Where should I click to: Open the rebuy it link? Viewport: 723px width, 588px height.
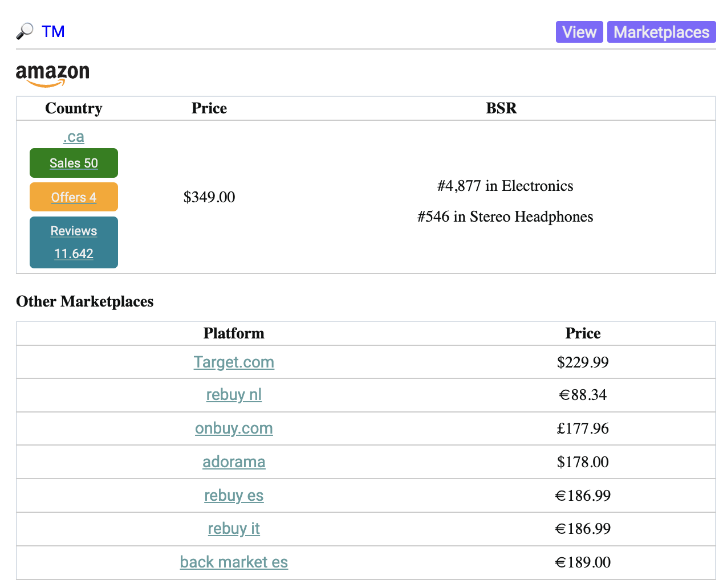coord(234,528)
